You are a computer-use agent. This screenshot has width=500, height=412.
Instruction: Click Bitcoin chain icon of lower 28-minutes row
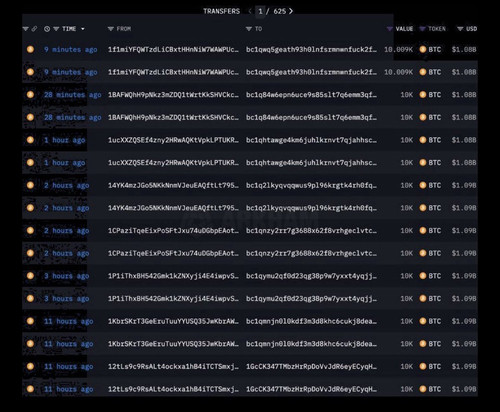pyautogui.click(x=30, y=117)
